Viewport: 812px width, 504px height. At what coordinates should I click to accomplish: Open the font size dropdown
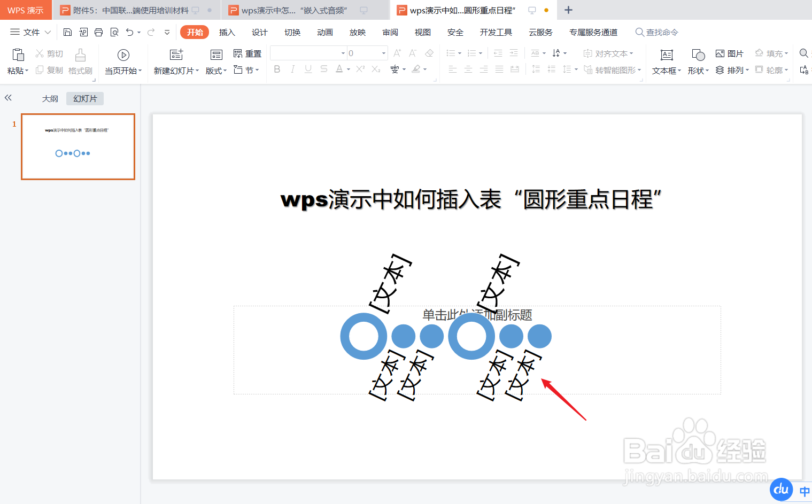click(384, 53)
